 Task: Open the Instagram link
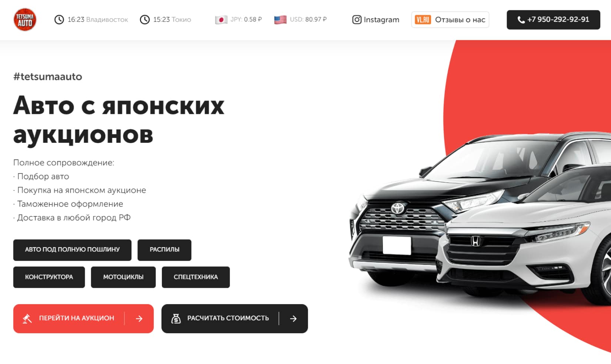[375, 20]
